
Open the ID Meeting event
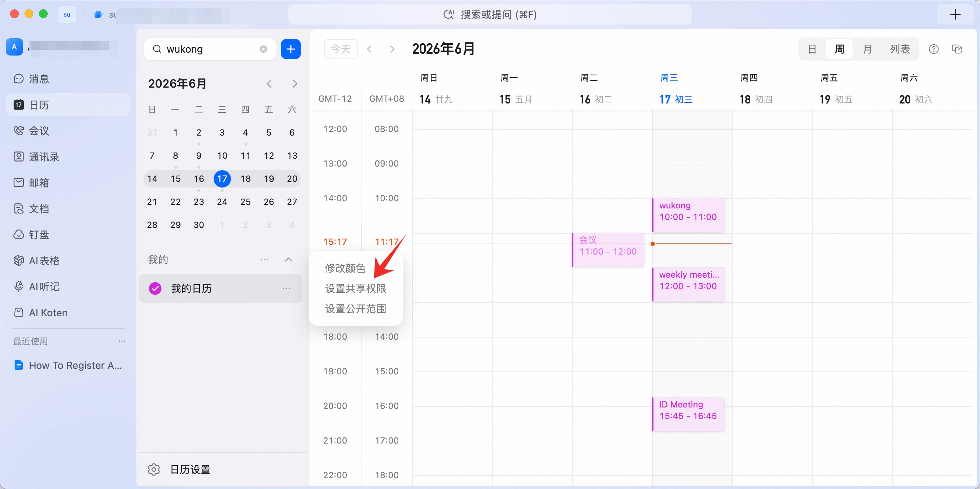688,414
